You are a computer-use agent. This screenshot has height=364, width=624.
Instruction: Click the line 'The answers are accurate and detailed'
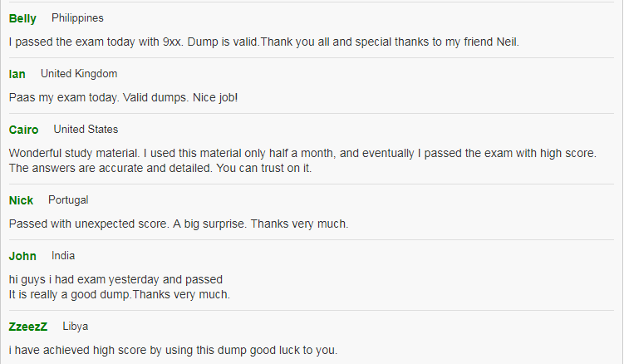point(160,169)
